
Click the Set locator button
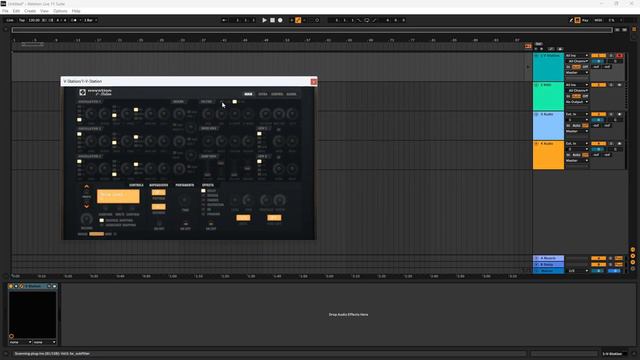(539, 44)
